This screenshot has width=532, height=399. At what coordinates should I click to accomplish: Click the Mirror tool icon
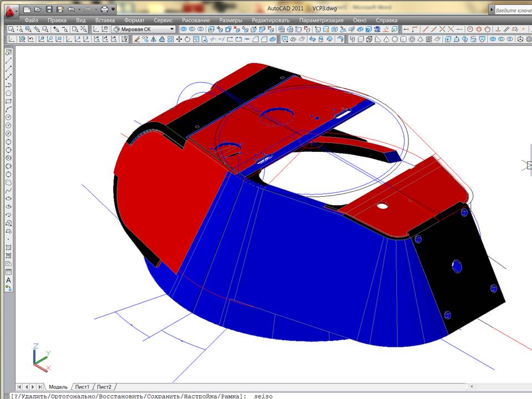(154, 39)
